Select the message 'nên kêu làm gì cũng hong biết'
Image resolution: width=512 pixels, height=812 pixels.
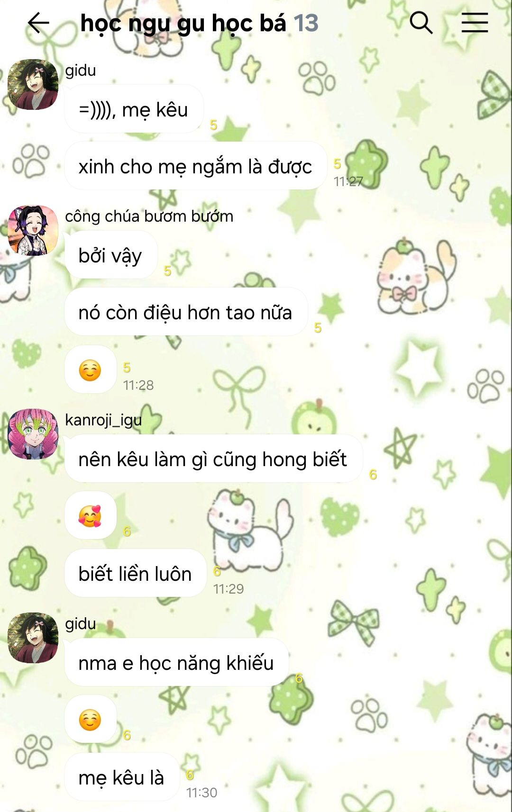(213, 459)
